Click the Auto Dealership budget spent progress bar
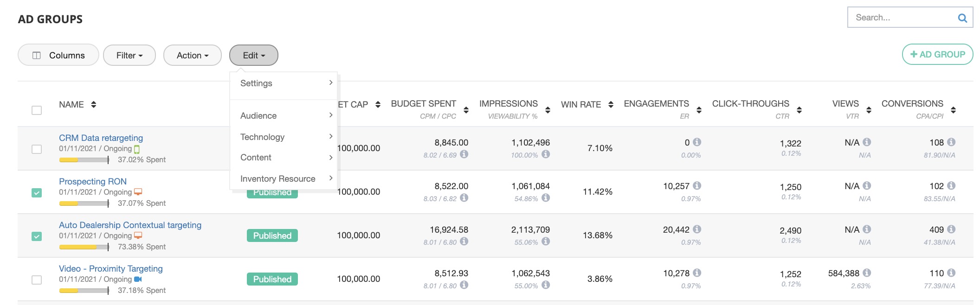 (x=84, y=247)
